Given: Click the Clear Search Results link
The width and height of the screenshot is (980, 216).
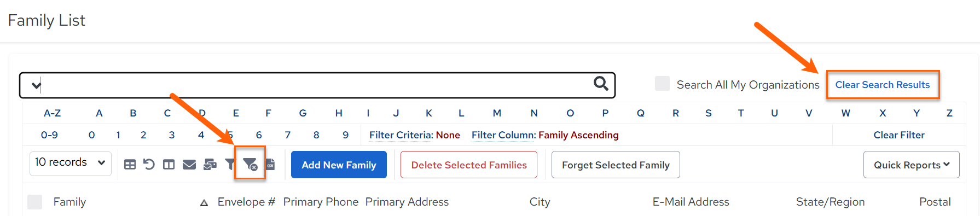Looking at the screenshot, I should coord(882,85).
